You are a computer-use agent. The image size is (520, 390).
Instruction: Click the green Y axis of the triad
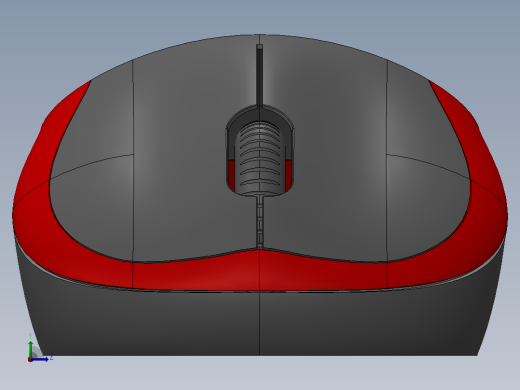pyautogui.click(x=31, y=349)
